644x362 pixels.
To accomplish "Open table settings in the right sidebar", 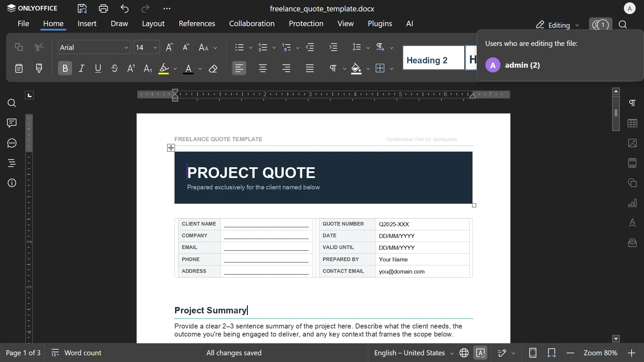I will tap(633, 123).
